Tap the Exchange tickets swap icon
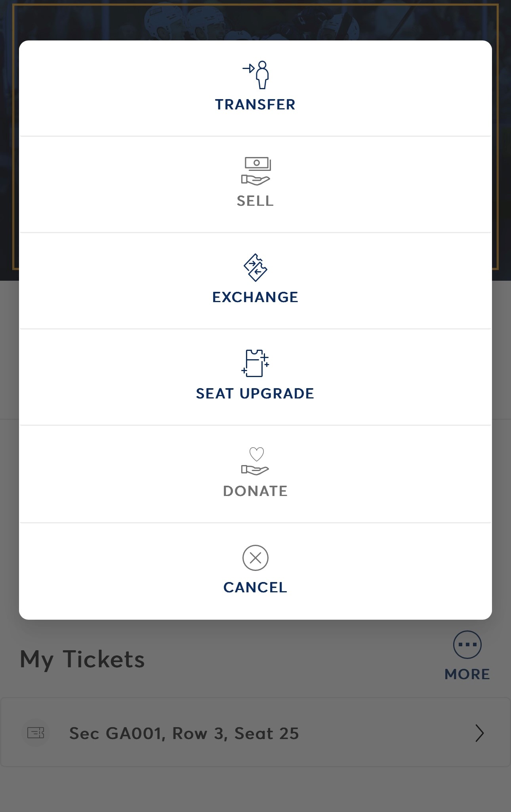 click(x=255, y=268)
